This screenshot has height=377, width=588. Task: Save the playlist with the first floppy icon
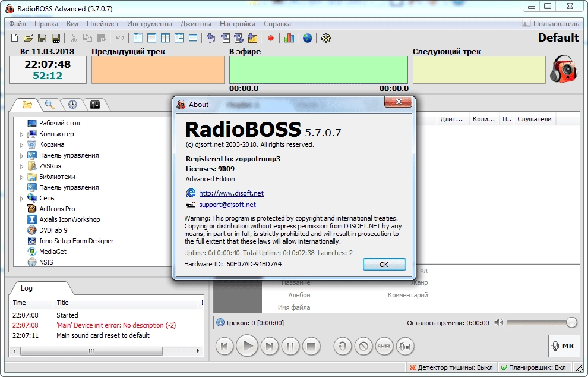[x=42, y=38]
